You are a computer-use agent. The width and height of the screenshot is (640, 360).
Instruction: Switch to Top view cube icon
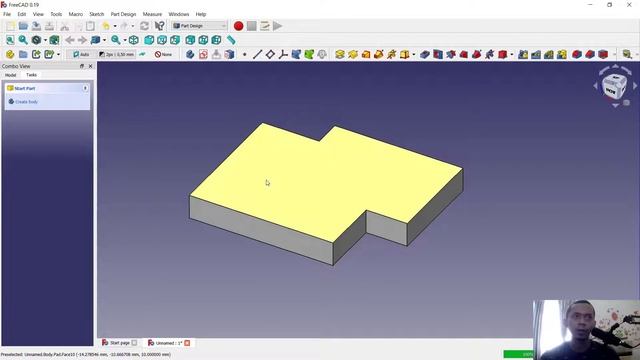pos(162,40)
